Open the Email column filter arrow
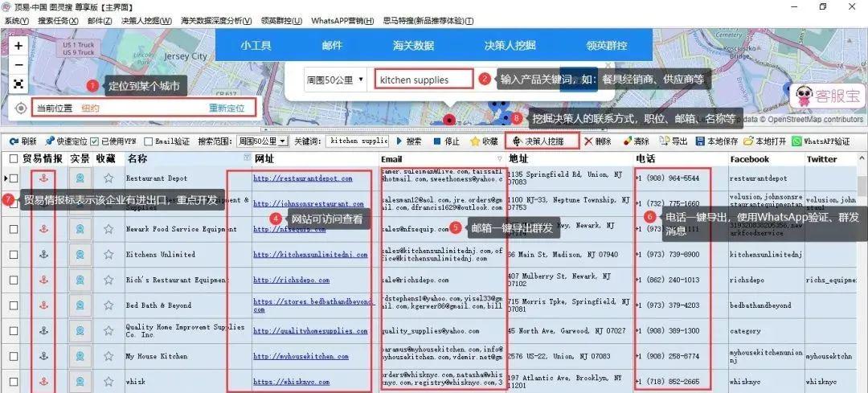The width and height of the screenshot is (868, 393). coord(501,159)
